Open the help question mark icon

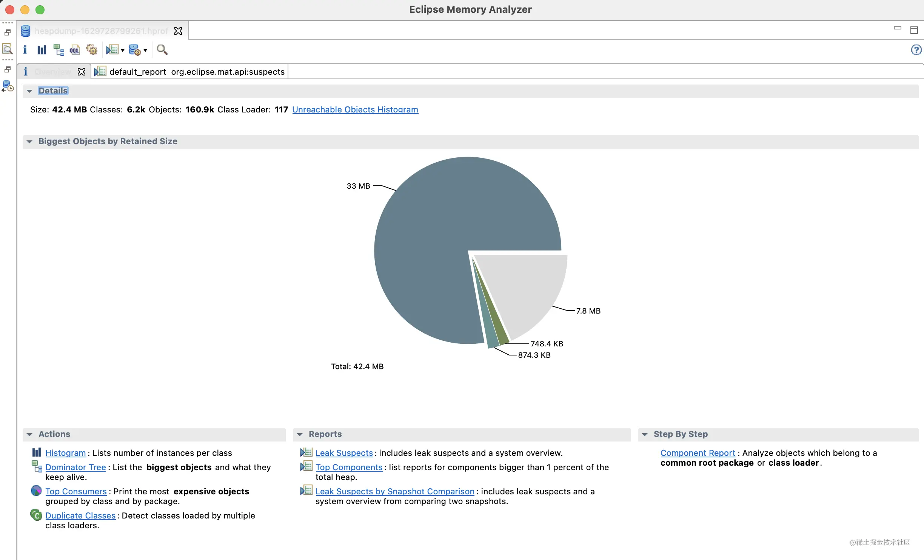coord(916,50)
